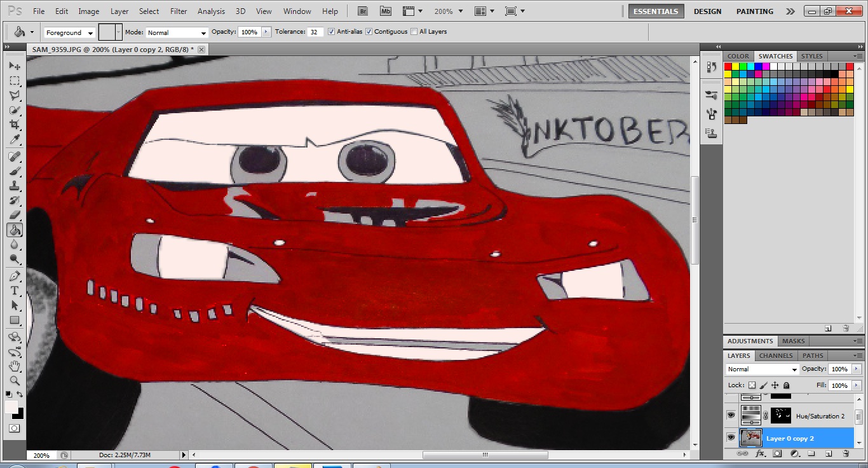The height and width of the screenshot is (468, 868).
Task: Select the Pen tool
Action: click(14, 276)
